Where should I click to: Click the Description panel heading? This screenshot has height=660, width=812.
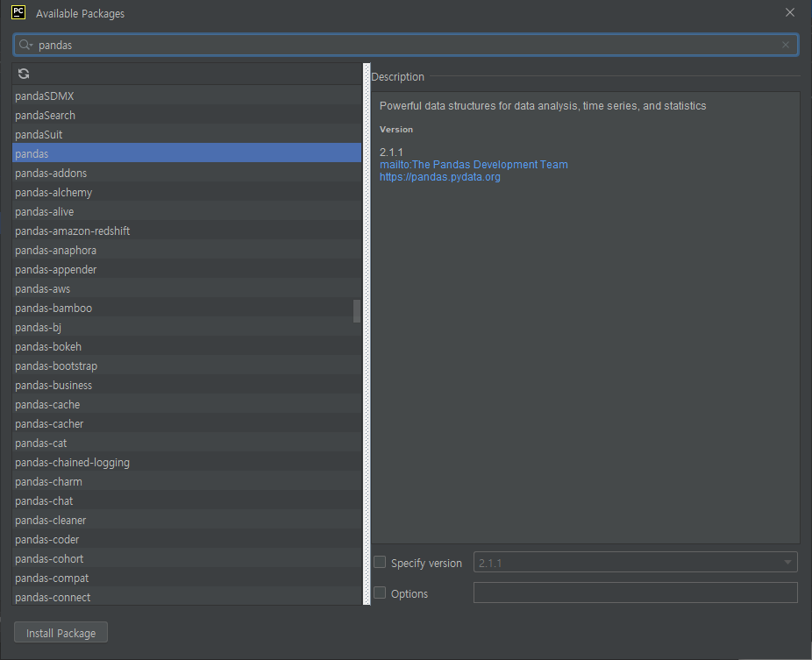point(398,76)
